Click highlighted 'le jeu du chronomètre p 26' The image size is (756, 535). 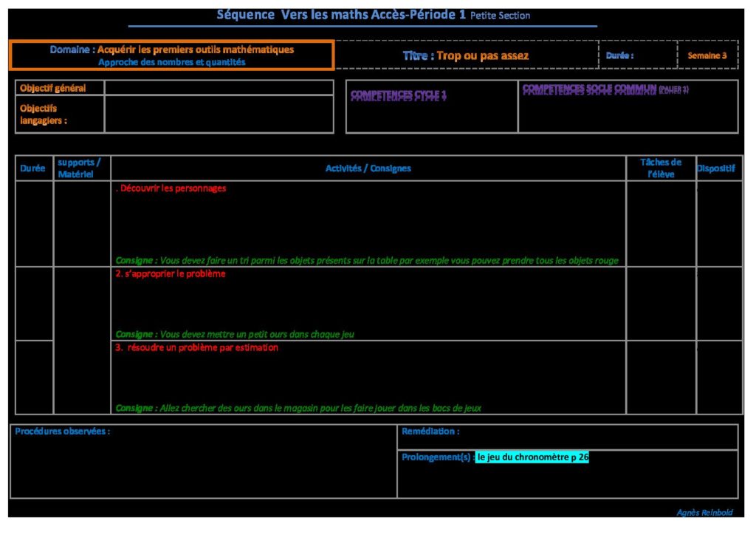tap(532, 457)
